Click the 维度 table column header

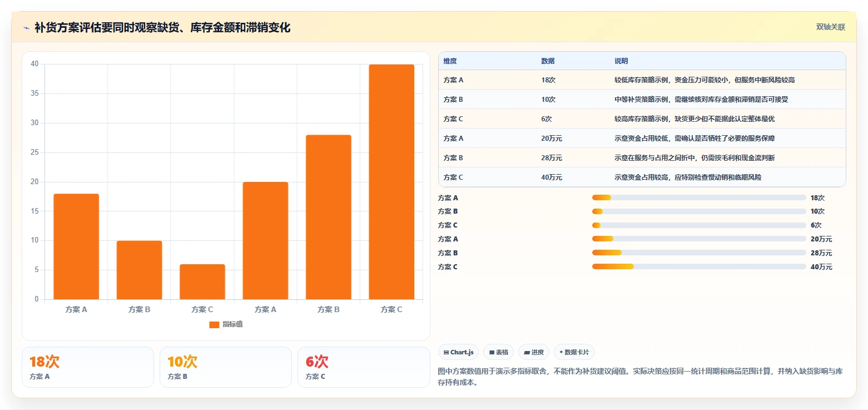[x=450, y=61]
